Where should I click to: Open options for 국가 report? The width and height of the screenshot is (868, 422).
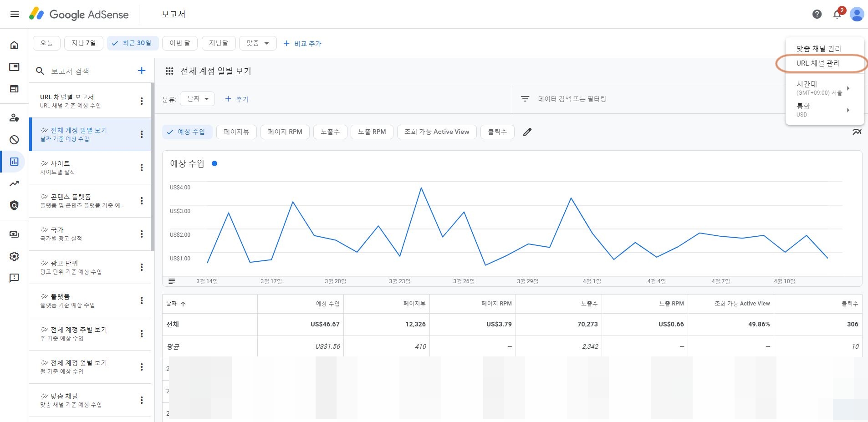pos(142,234)
